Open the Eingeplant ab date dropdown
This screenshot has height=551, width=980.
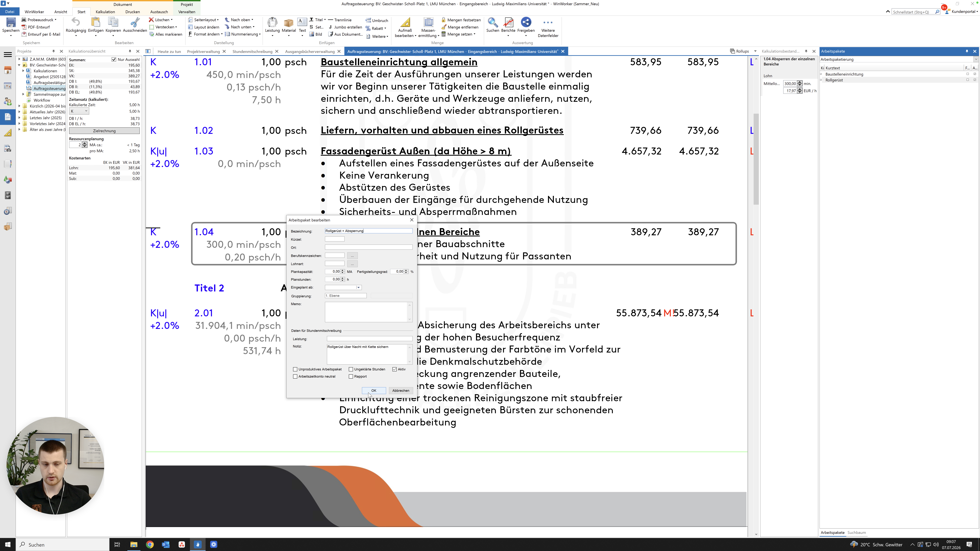pyautogui.click(x=358, y=288)
